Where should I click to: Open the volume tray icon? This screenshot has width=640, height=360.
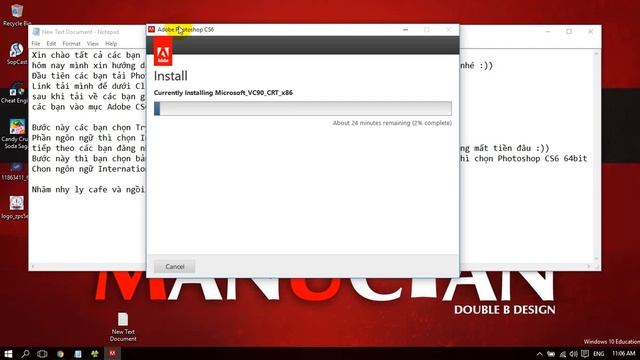573,354
